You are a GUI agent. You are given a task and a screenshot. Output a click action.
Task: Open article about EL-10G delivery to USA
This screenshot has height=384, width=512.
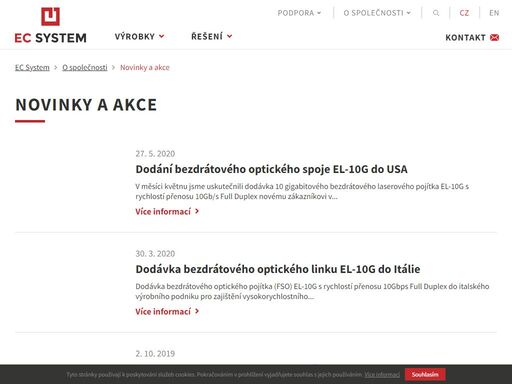(x=271, y=169)
